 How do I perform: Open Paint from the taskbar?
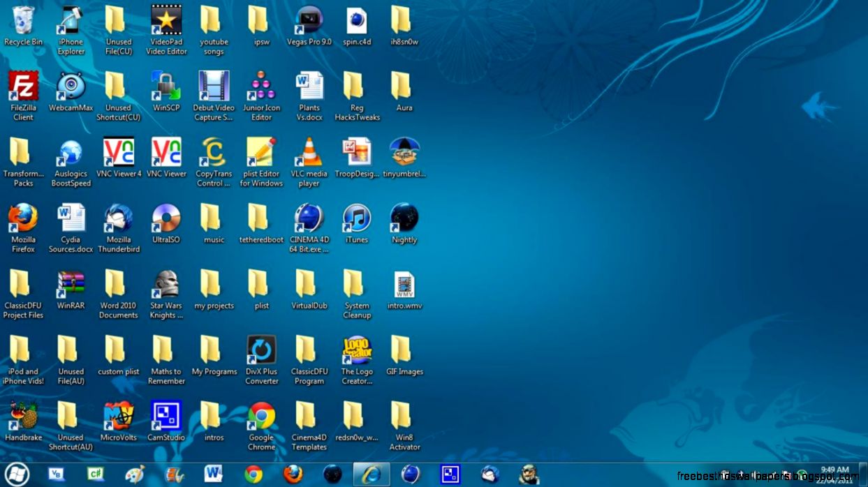pos(135,474)
